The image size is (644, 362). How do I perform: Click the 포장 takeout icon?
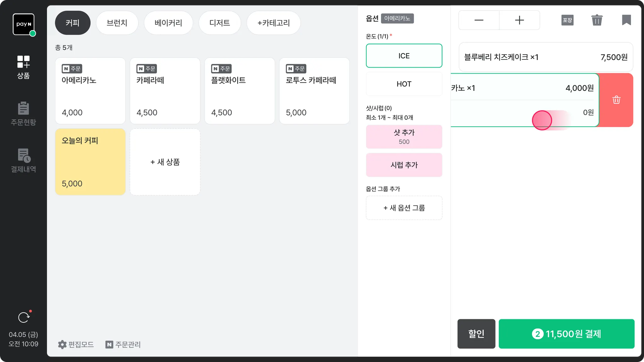(x=567, y=20)
